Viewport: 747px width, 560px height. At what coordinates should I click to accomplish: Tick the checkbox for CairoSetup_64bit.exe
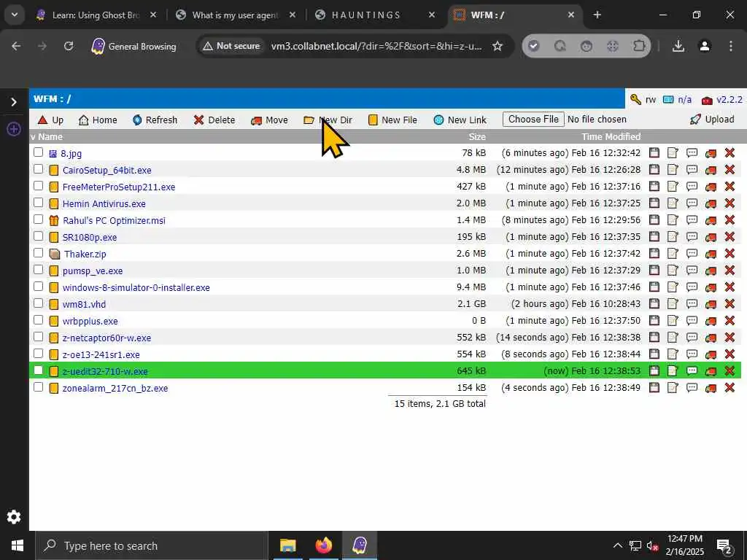point(39,169)
